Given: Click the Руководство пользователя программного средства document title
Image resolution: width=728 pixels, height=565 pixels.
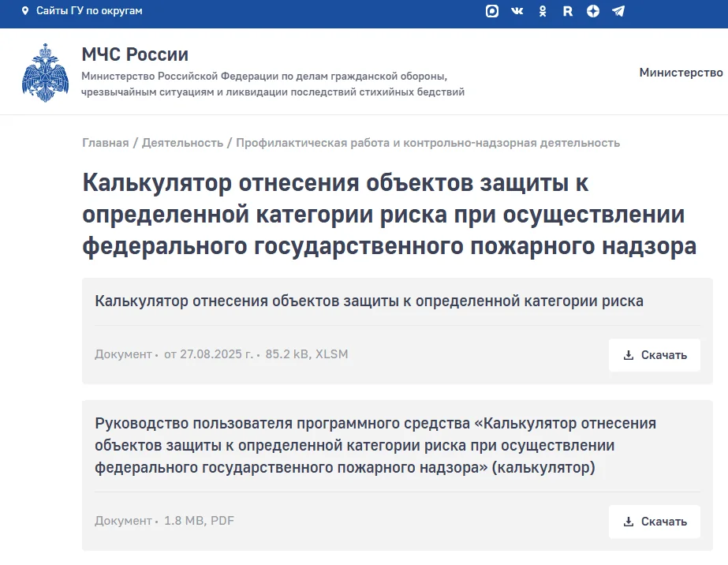Looking at the screenshot, I should pos(375,445).
